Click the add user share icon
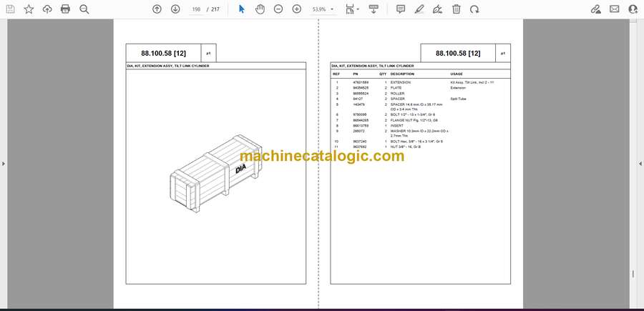The image size is (644, 311). [x=633, y=9]
